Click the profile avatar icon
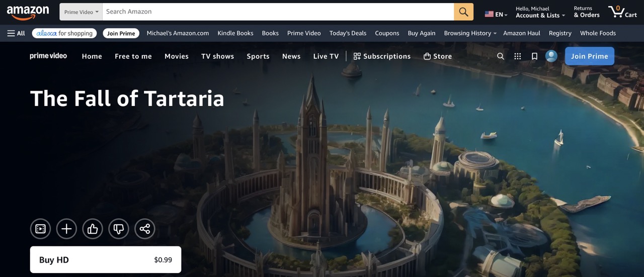Screen dimensions: 644x277 (x=551, y=56)
